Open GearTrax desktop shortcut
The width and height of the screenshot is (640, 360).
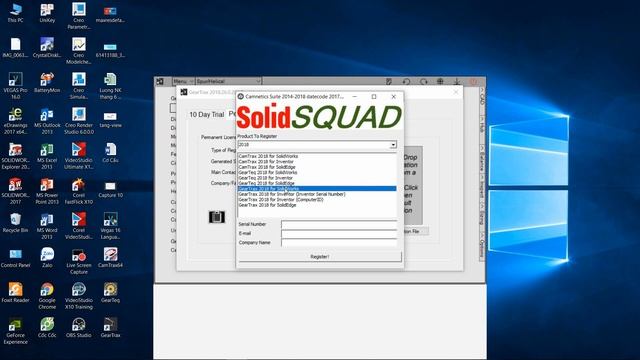(111, 328)
